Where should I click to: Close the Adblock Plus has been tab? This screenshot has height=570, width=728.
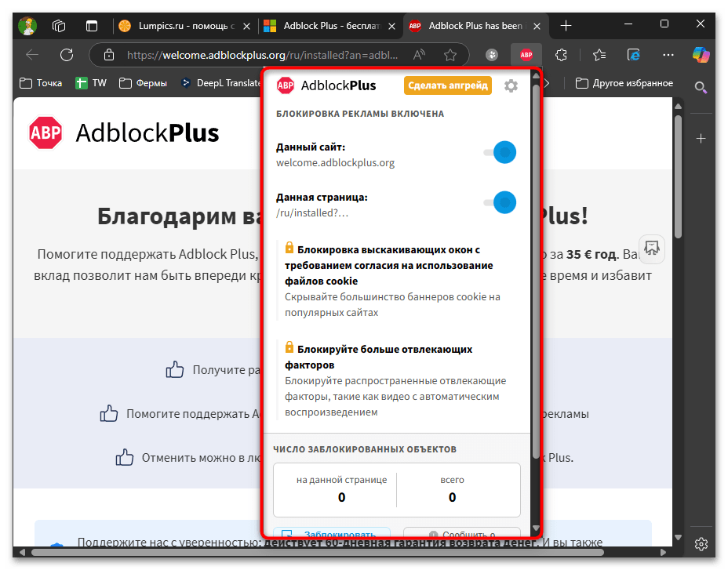[x=537, y=26]
